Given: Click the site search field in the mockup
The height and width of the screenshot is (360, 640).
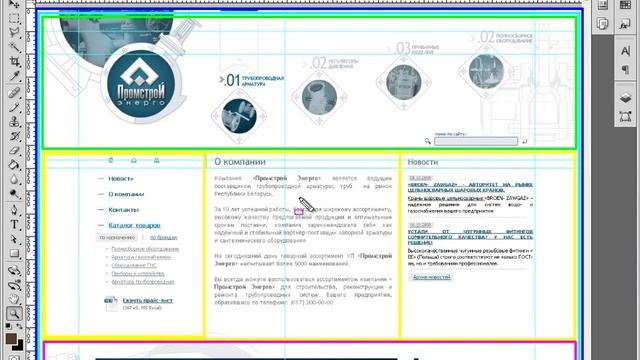Looking at the screenshot, I should point(476,141).
